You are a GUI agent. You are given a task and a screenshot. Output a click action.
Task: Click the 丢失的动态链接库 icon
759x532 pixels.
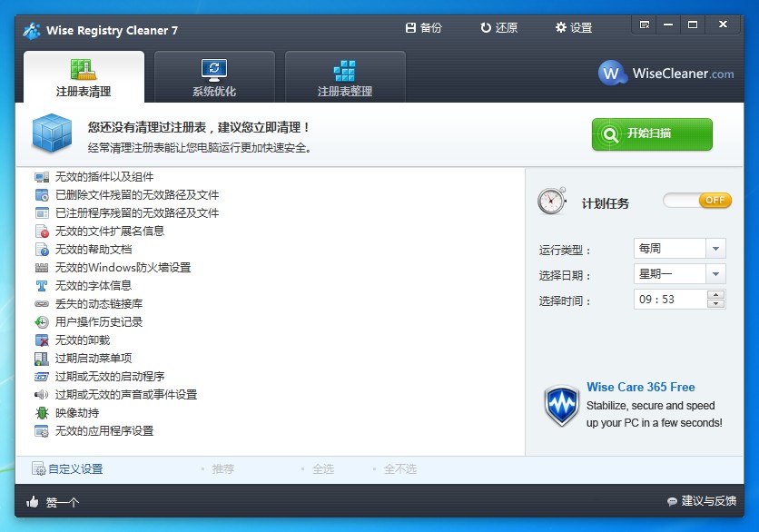(x=42, y=304)
